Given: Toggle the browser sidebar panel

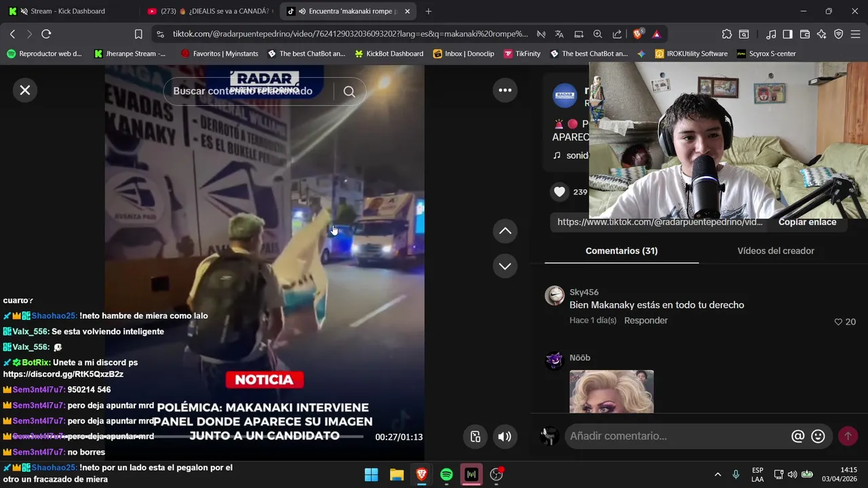Looking at the screenshot, I should point(787,34).
